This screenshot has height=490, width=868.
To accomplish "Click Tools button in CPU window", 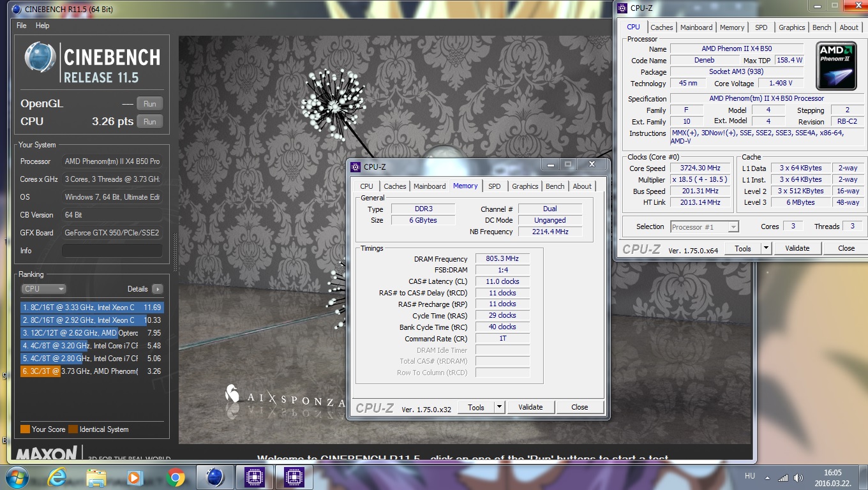I will coord(743,248).
